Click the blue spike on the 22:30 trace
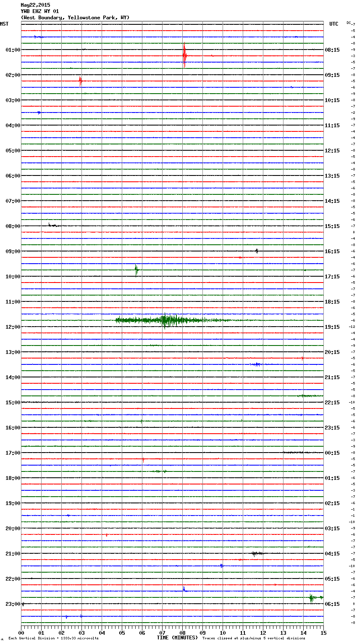This screenshot has width=357, height=644. click(184, 590)
